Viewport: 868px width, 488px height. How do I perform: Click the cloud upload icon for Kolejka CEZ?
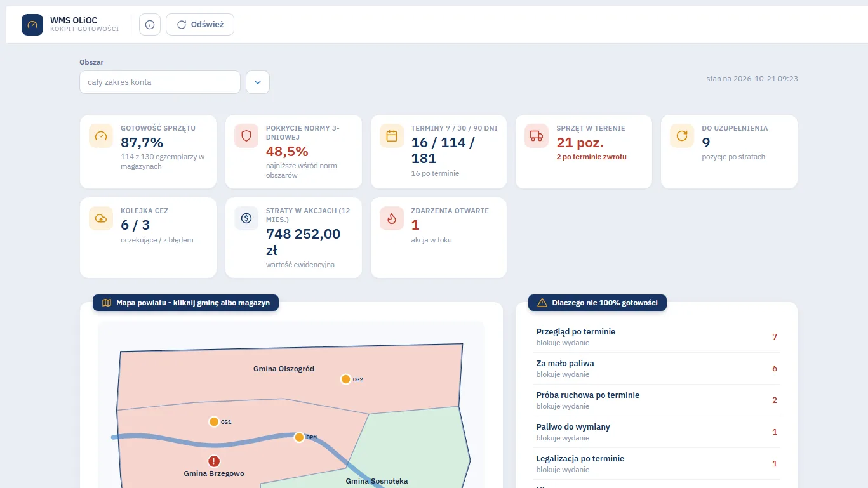[101, 218]
